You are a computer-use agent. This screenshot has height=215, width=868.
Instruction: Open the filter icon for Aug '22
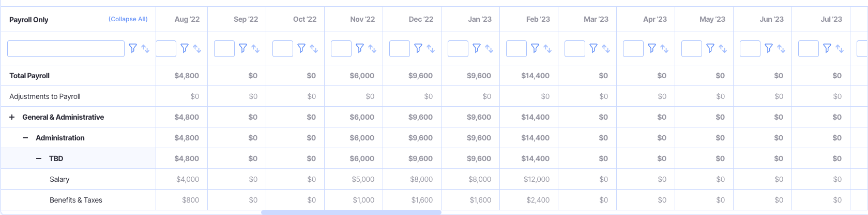coord(185,48)
